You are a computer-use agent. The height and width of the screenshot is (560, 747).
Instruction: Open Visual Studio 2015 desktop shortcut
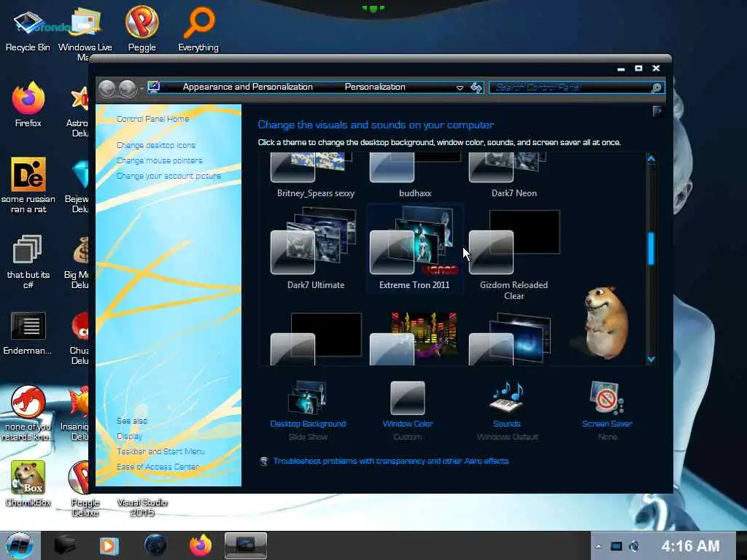142,507
